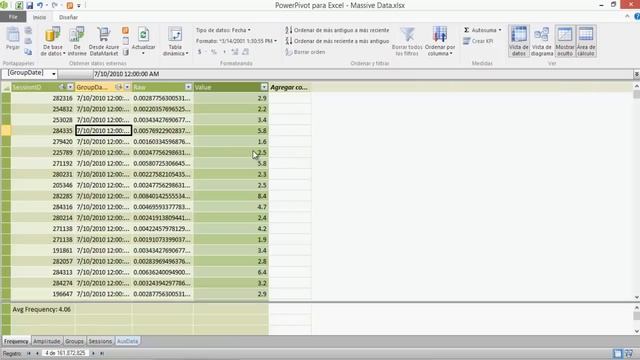Viewport: 640px width, 360px height.
Task: Select the Frequency sheet tab
Action: click(16, 341)
